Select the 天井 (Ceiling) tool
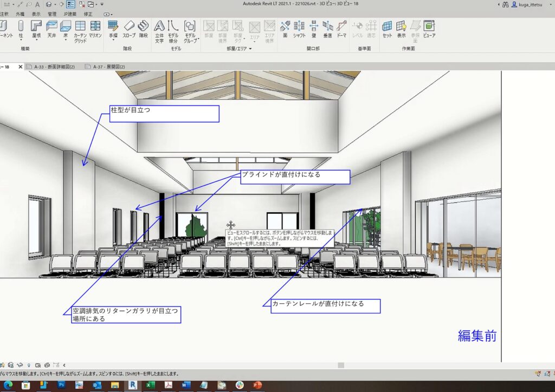 [51, 28]
